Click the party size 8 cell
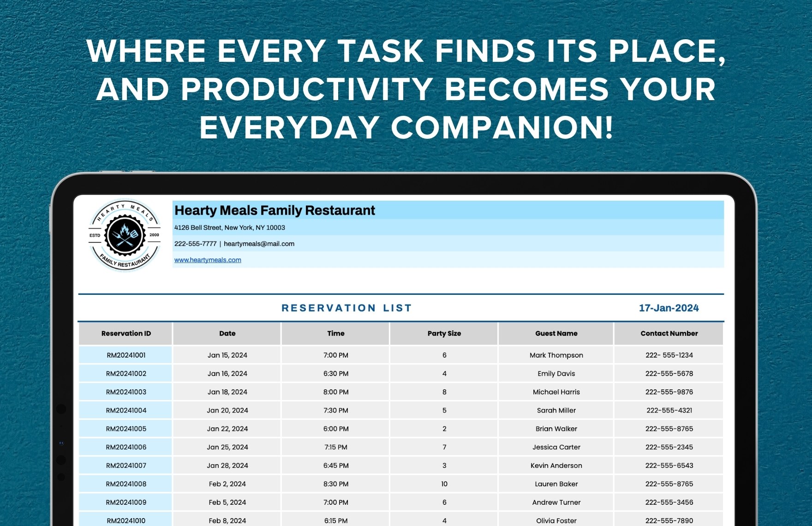This screenshot has width=812, height=526. [x=444, y=392]
